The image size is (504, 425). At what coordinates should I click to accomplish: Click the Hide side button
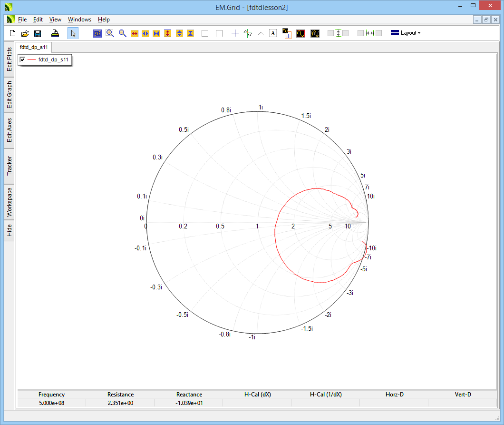[x=10, y=231]
